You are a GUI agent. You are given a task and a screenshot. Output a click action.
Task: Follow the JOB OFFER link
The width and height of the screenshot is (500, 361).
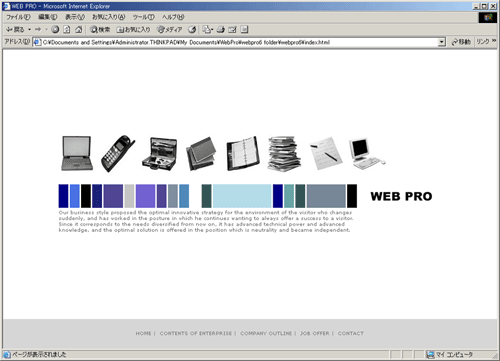tap(315, 333)
